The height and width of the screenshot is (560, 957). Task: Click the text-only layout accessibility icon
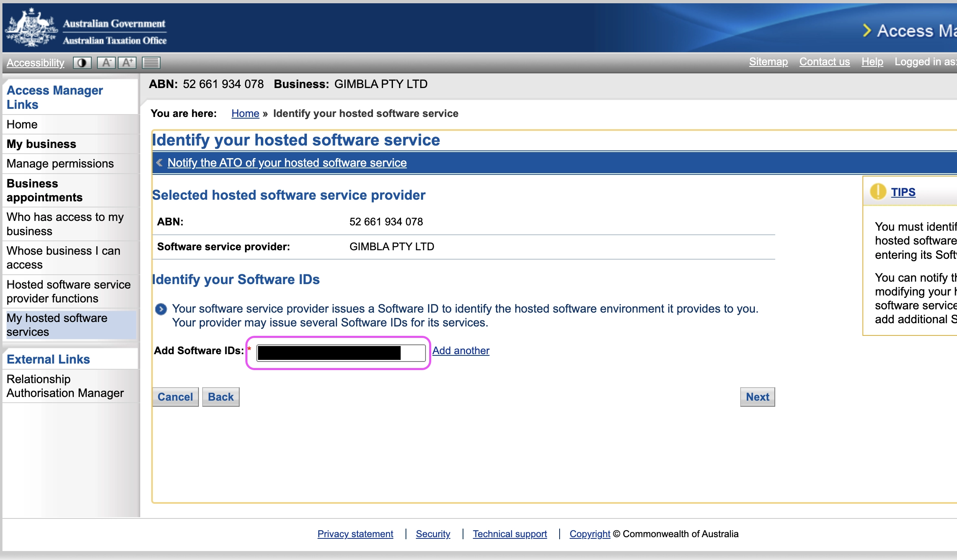click(x=151, y=63)
